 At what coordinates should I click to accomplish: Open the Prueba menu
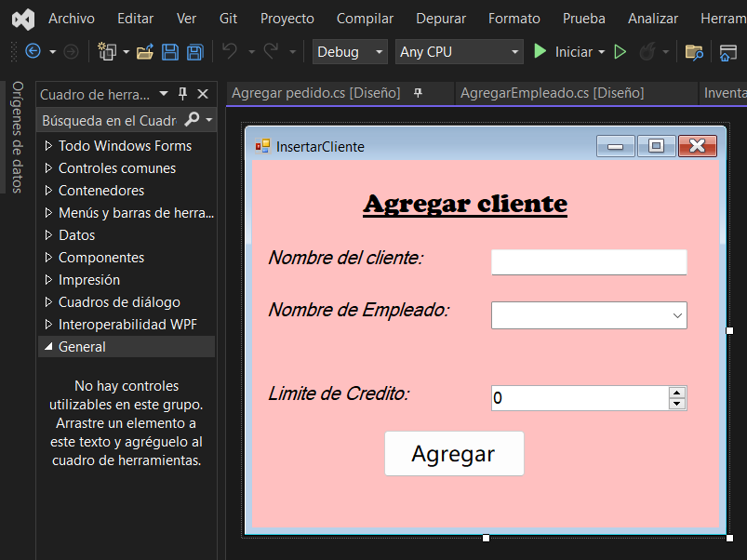point(583,19)
